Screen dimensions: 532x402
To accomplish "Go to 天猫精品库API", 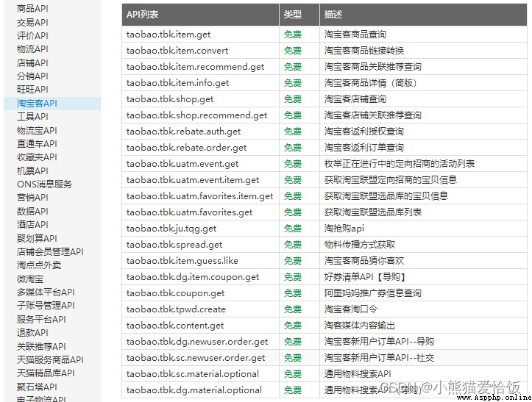I will (46, 373).
